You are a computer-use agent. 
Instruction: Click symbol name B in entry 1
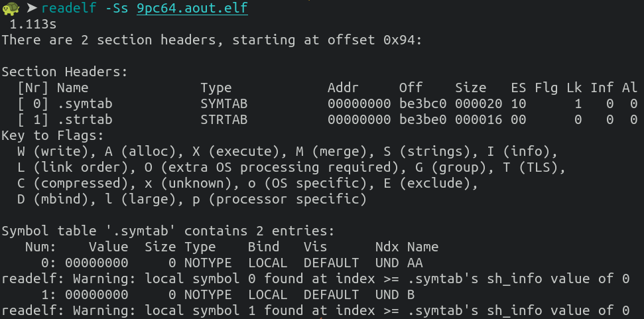[411, 294]
